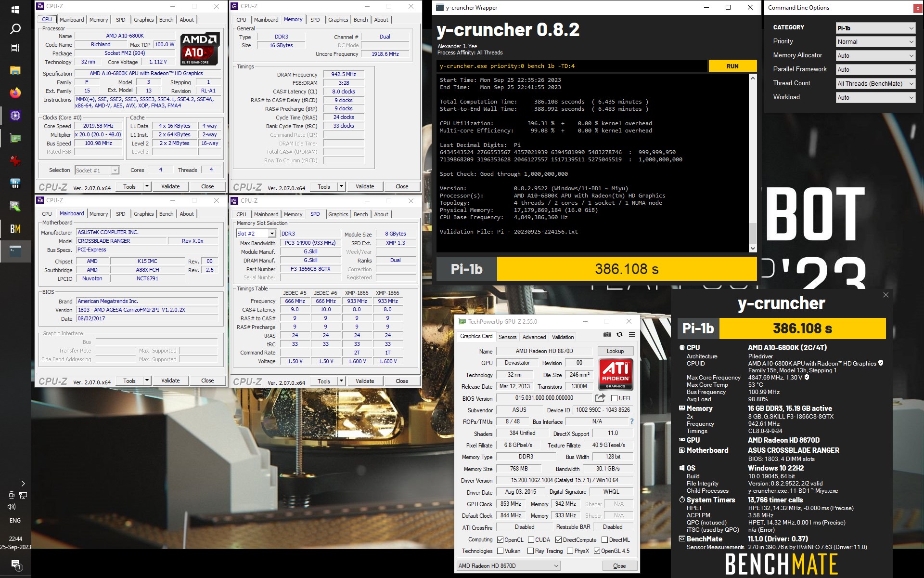This screenshot has width=924, height=578.
Task: Open the ENG language indicator in tray
Action: 15,520
